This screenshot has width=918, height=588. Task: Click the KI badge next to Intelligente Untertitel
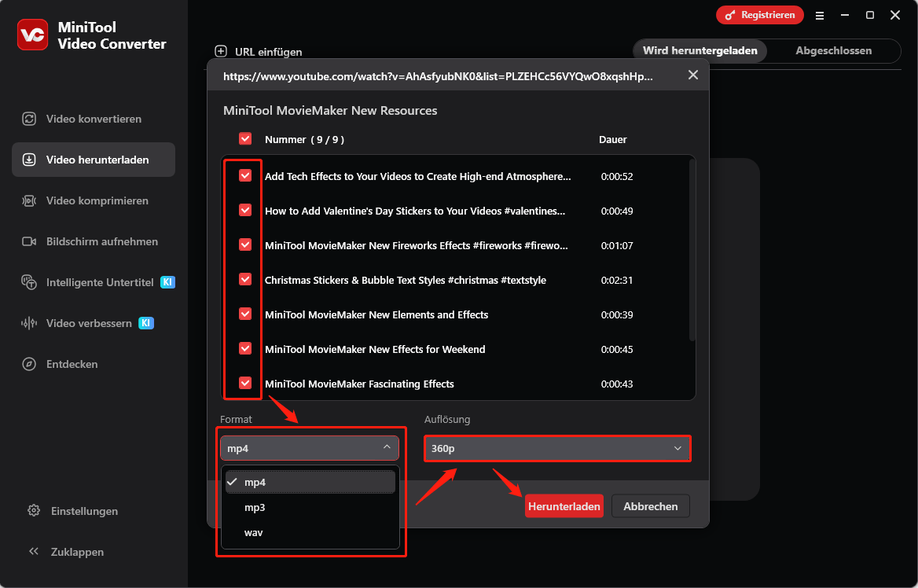(x=168, y=282)
